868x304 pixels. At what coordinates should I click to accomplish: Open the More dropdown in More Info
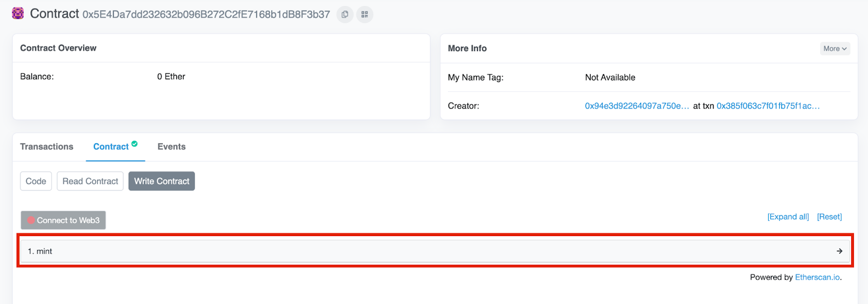pos(835,49)
